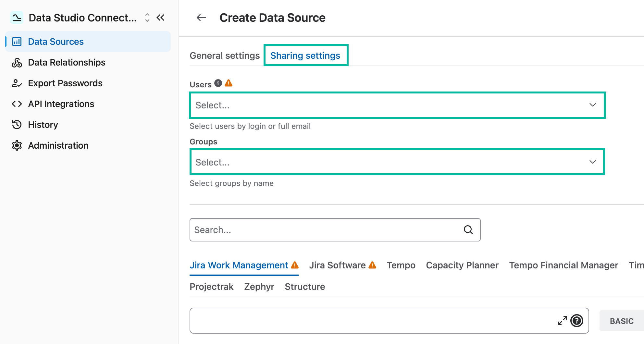
Task: Click the Jira Software warning icon
Action: tap(372, 265)
